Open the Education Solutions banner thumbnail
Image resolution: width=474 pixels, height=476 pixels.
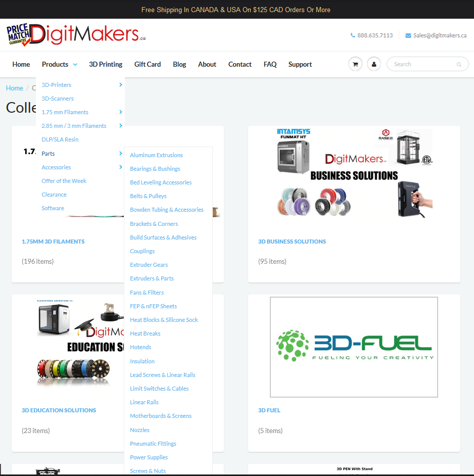click(x=80, y=343)
